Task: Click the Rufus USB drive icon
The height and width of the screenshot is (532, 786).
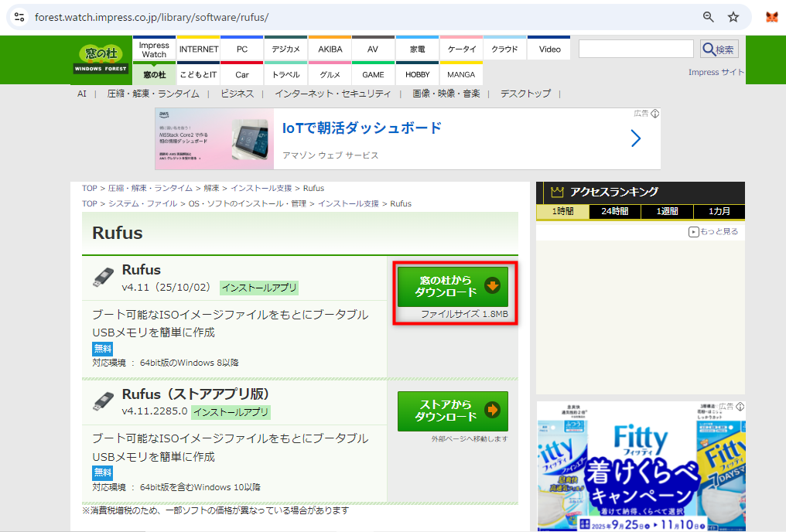Action: [104, 275]
